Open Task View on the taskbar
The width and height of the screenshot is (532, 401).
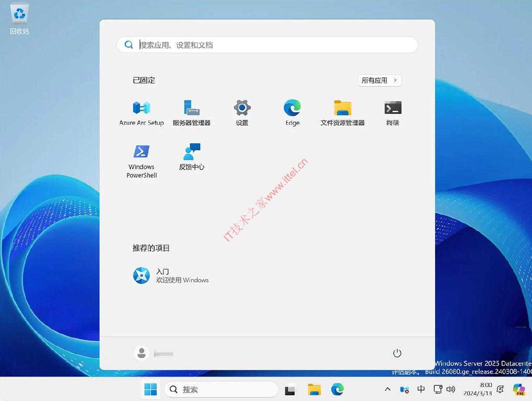(x=291, y=389)
